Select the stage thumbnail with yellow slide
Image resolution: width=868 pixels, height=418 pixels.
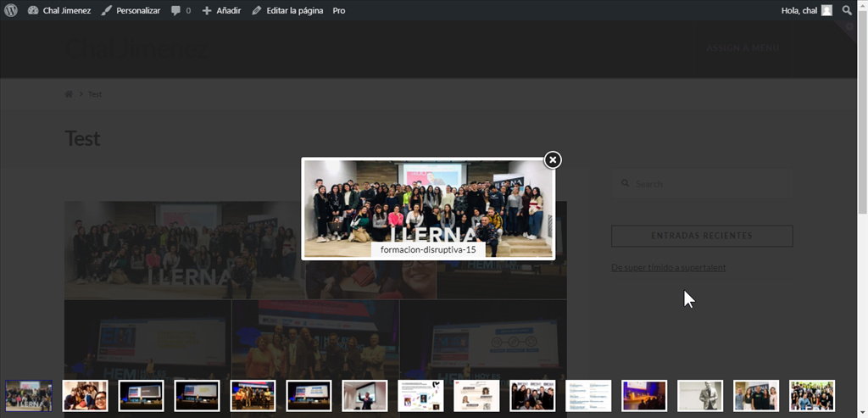point(197,396)
